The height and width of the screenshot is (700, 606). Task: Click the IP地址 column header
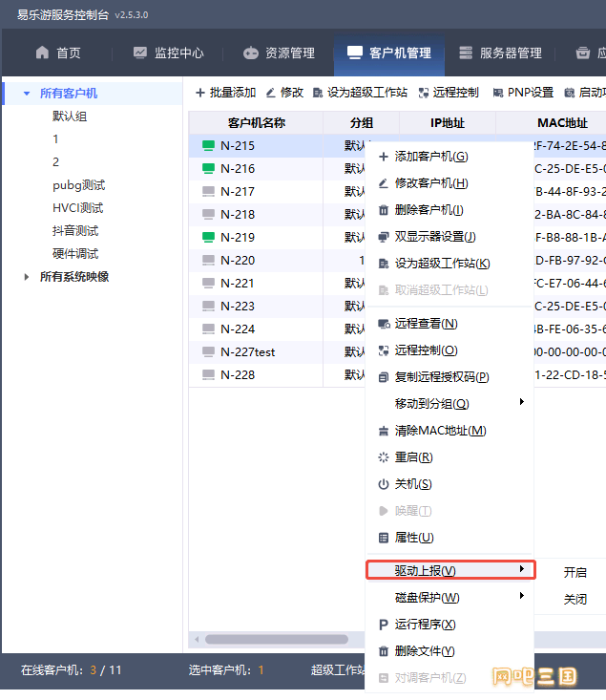pyautogui.click(x=448, y=123)
